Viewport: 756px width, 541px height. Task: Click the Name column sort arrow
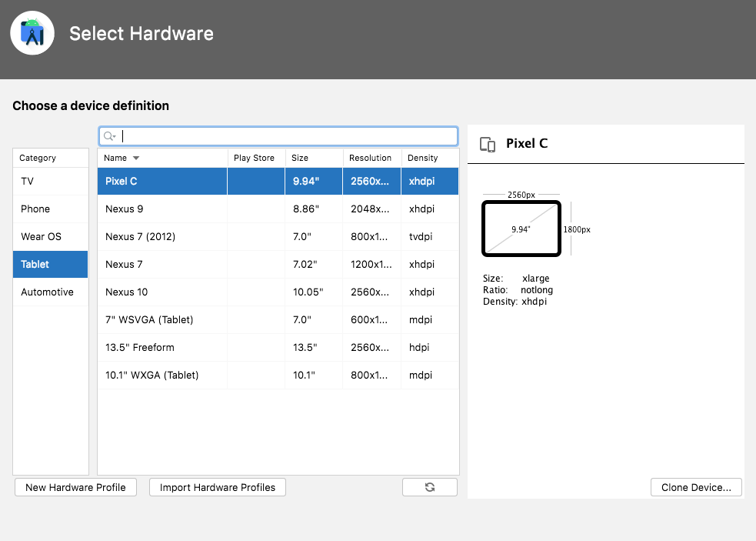click(x=136, y=159)
